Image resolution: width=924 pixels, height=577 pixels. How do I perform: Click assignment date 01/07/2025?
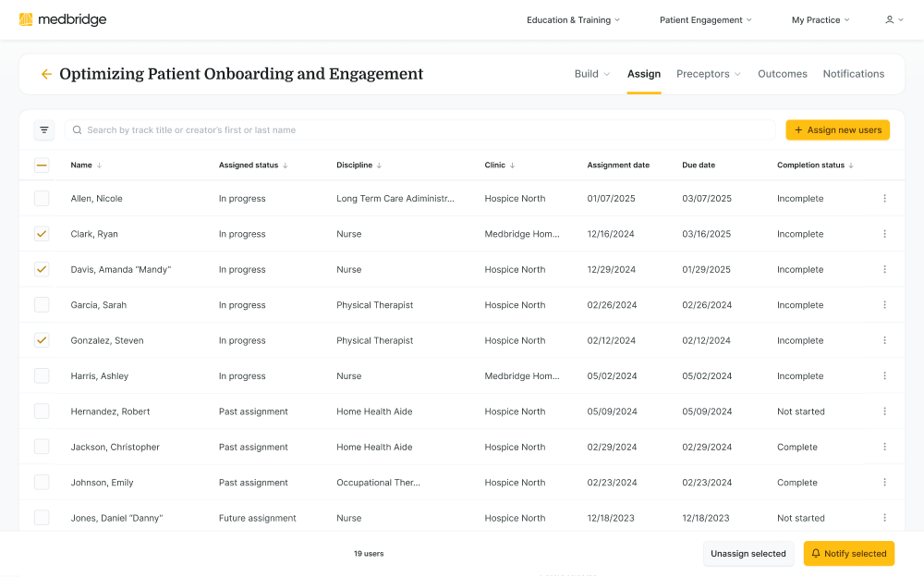point(611,198)
